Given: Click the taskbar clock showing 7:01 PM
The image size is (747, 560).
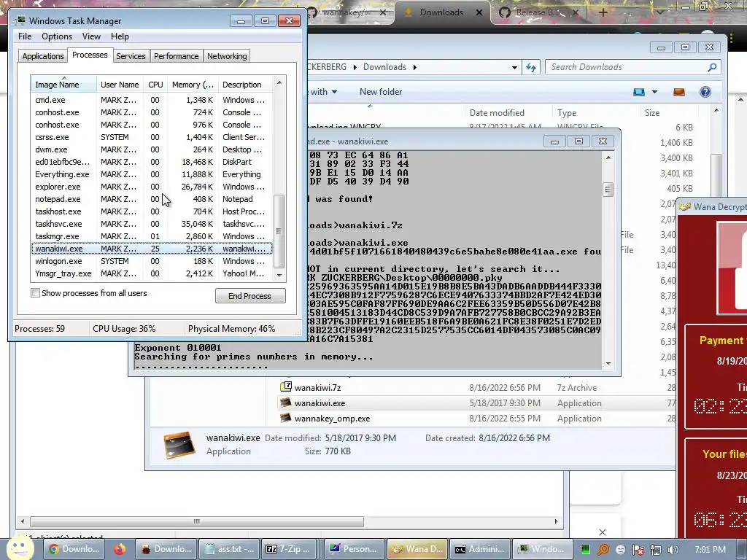Looking at the screenshot, I should [710, 550].
